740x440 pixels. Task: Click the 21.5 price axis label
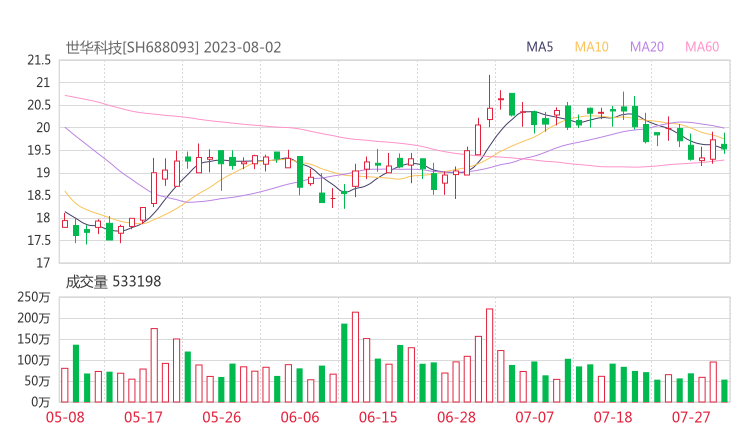point(39,60)
